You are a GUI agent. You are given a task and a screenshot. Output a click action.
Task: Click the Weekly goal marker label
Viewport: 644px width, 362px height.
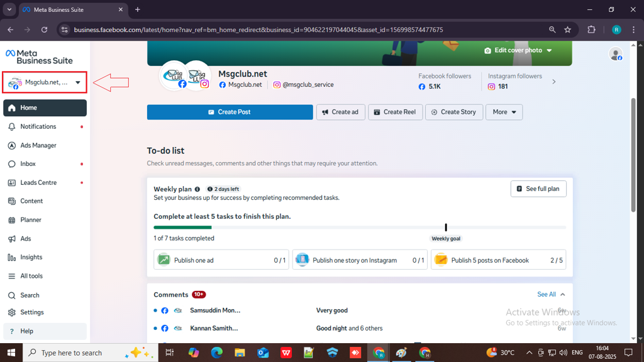click(446, 238)
